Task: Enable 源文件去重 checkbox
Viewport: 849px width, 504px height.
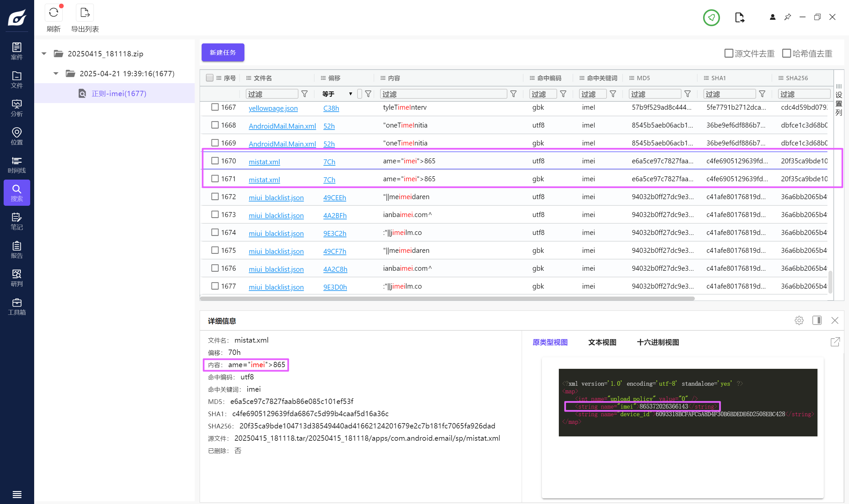Action: (x=728, y=53)
